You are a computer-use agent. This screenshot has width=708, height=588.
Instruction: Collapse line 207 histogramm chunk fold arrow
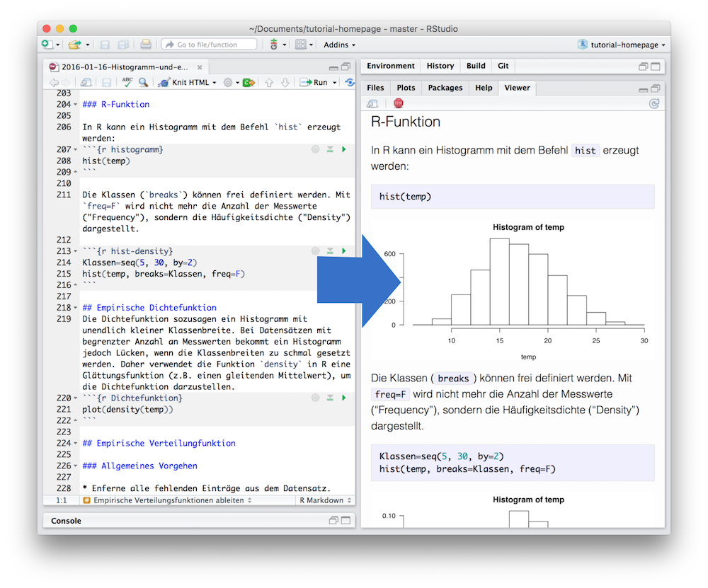coord(76,149)
